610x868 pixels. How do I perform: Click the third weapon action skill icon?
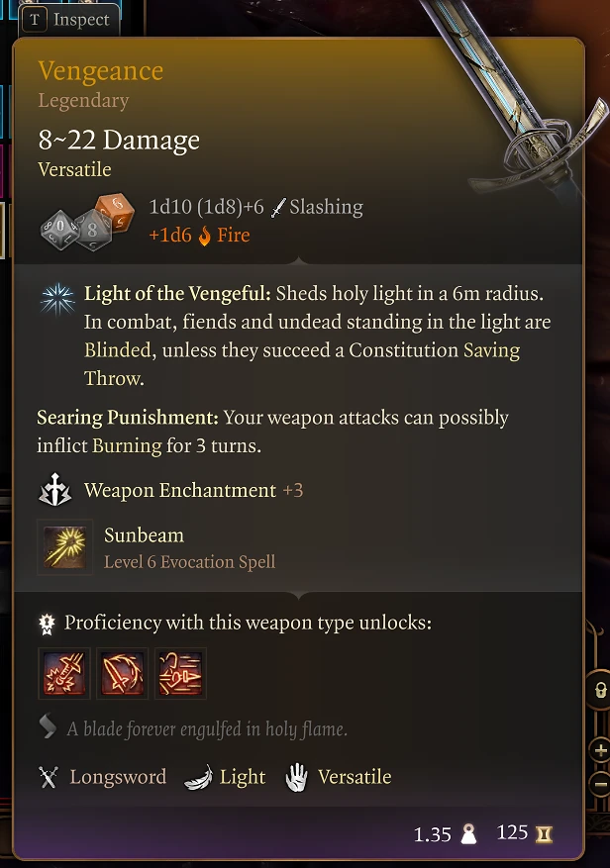click(x=180, y=673)
